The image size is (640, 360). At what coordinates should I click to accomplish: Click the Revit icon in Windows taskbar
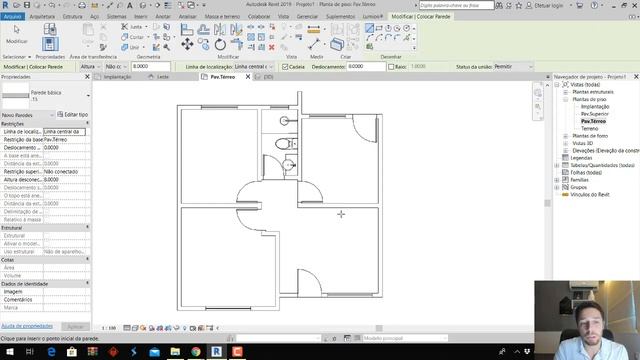point(217,351)
